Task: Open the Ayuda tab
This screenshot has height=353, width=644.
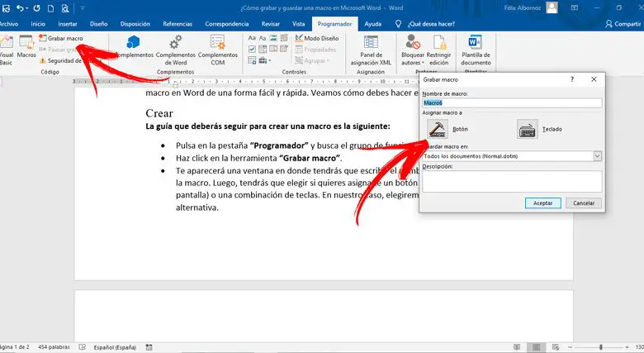Action: 373,24
